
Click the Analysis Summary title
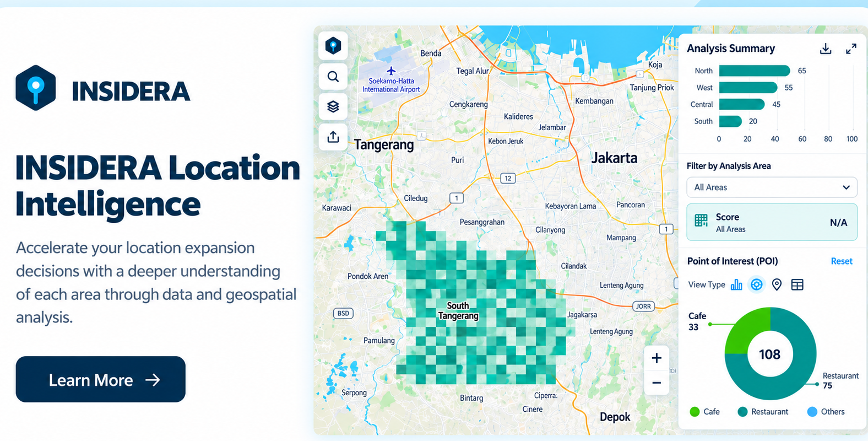tap(731, 49)
